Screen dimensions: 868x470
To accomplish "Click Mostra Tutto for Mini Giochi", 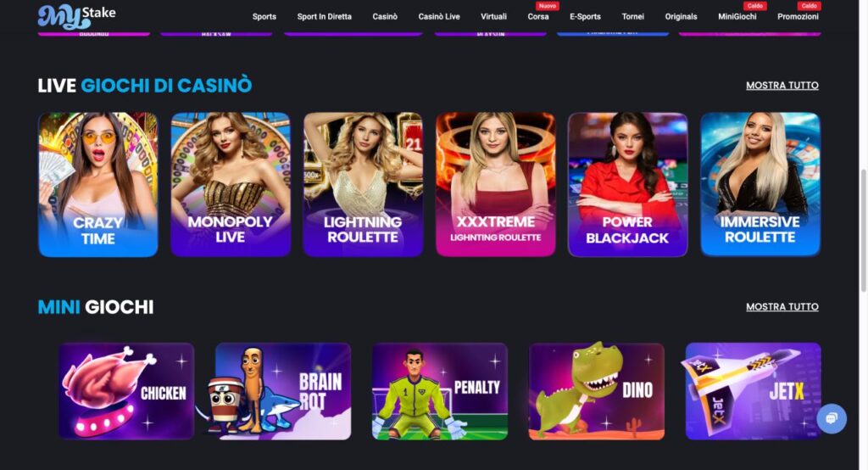I will pyautogui.click(x=782, y=306).
